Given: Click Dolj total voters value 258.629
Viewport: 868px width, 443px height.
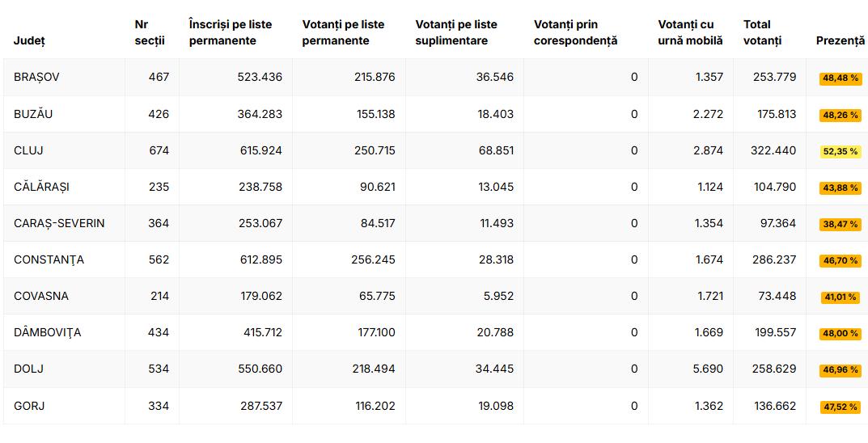Looking at the screenshot, I should (x=774, y=369).
